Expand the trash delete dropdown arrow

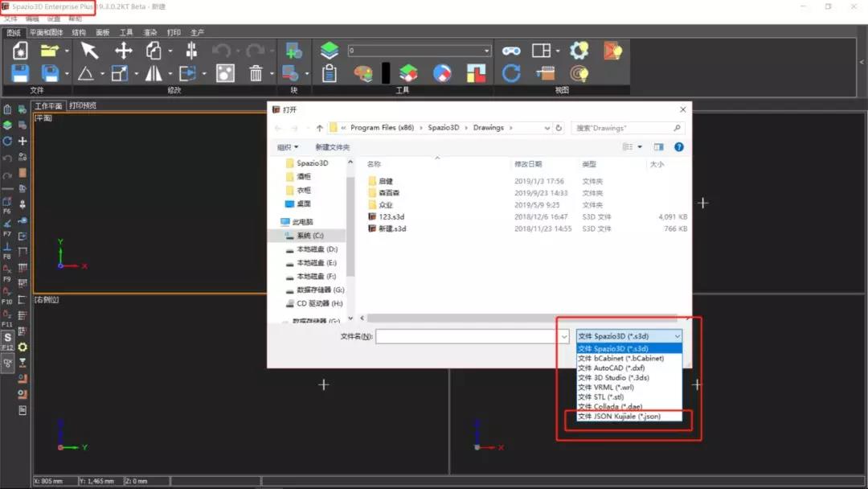pyautogui.click(x=272, y=74)
